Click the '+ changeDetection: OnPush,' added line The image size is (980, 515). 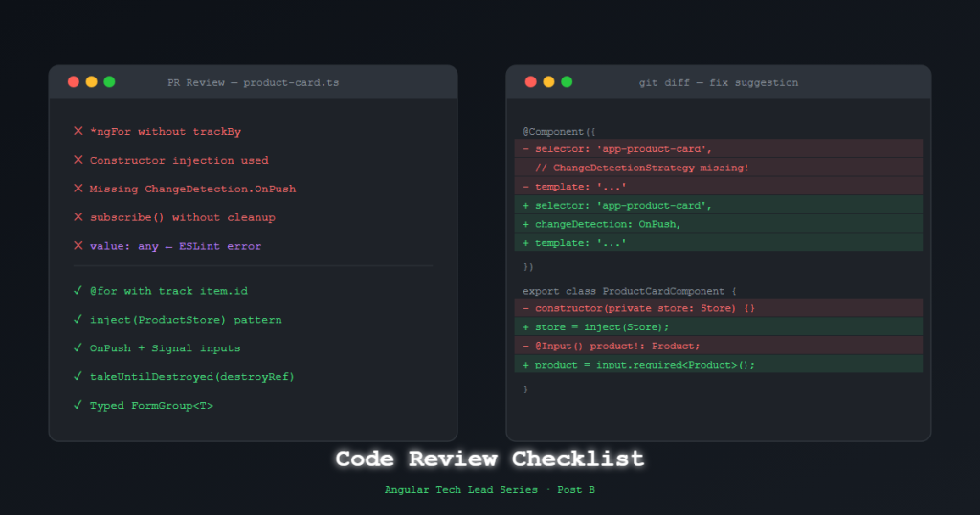(x=718, y=224)
